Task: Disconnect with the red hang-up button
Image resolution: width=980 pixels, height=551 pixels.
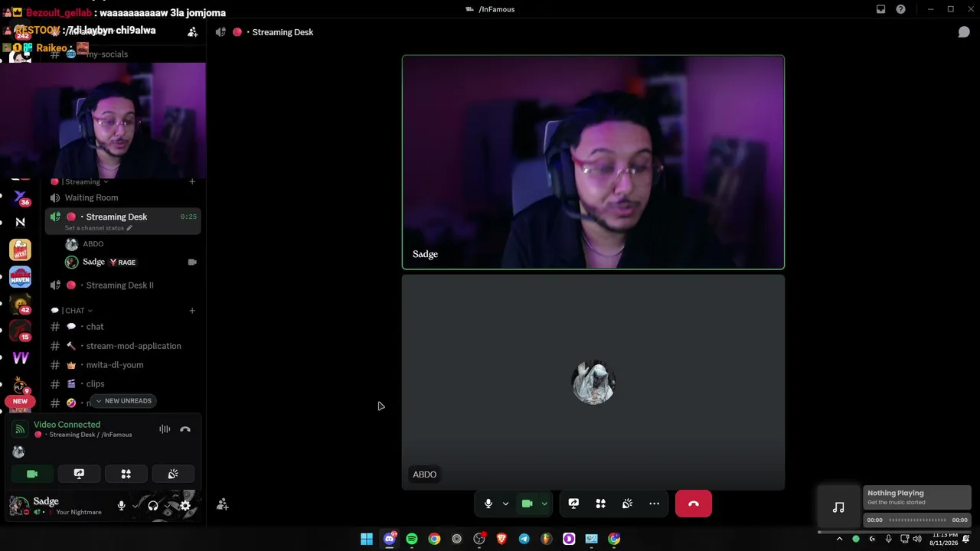Action: point(694,504)
